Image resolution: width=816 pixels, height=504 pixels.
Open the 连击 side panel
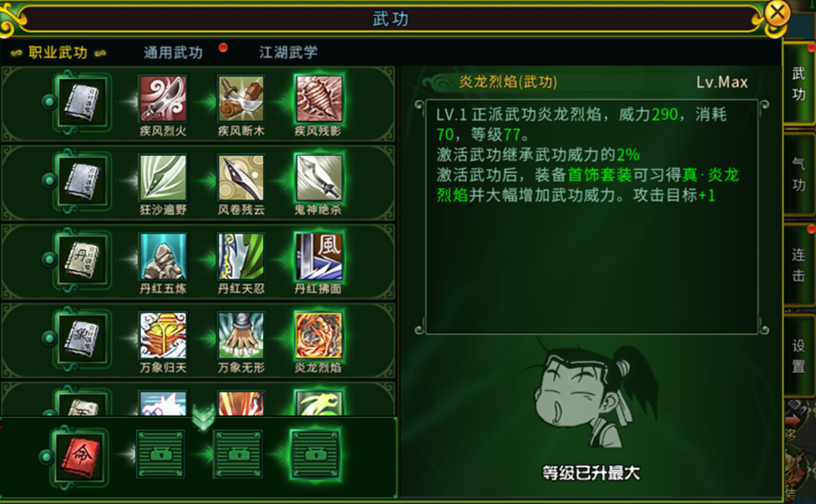coord(799,265)
